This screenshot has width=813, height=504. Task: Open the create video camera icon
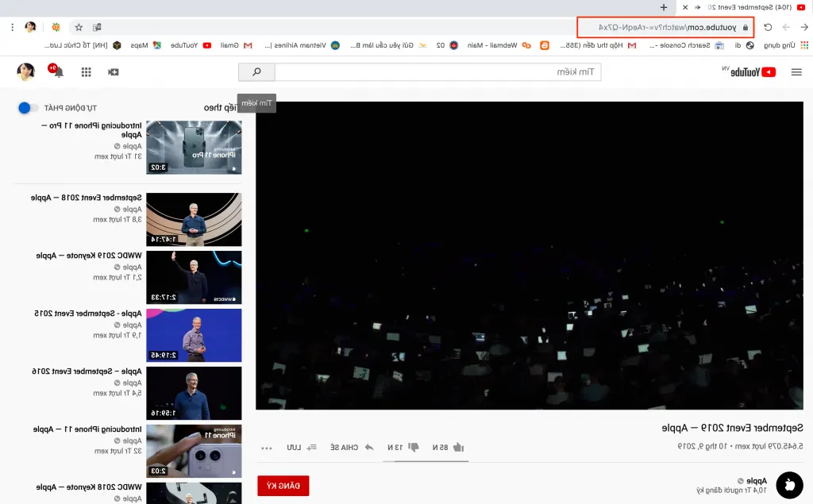pos(113,72)
